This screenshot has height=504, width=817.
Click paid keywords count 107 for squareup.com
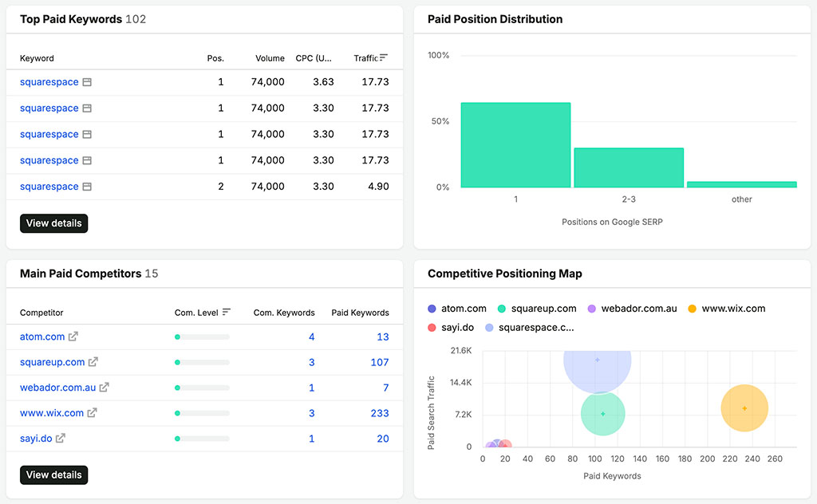point(380,362)
